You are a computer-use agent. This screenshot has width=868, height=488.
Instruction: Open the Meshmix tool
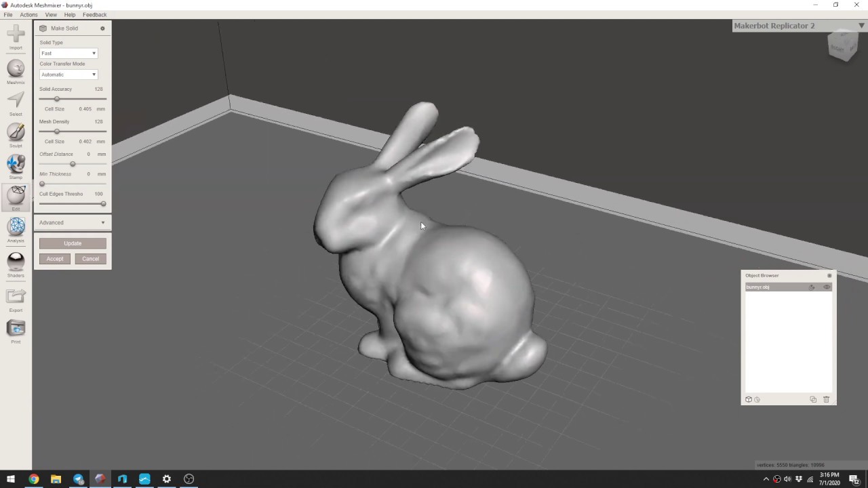tap(16, 71)
